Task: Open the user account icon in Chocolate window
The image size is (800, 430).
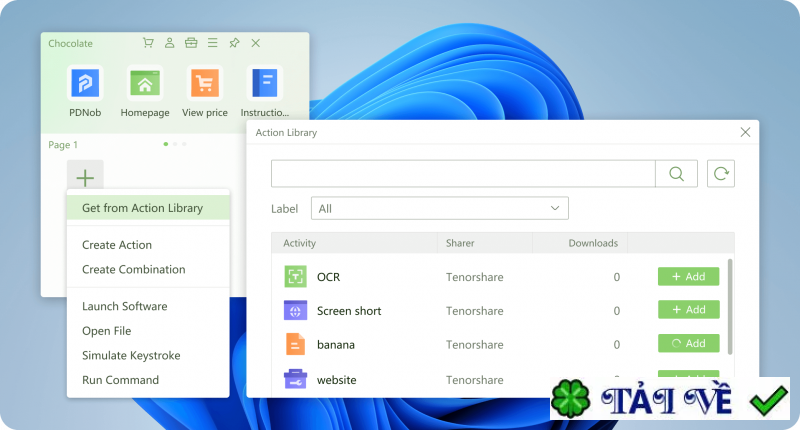Action: point(169,43)
